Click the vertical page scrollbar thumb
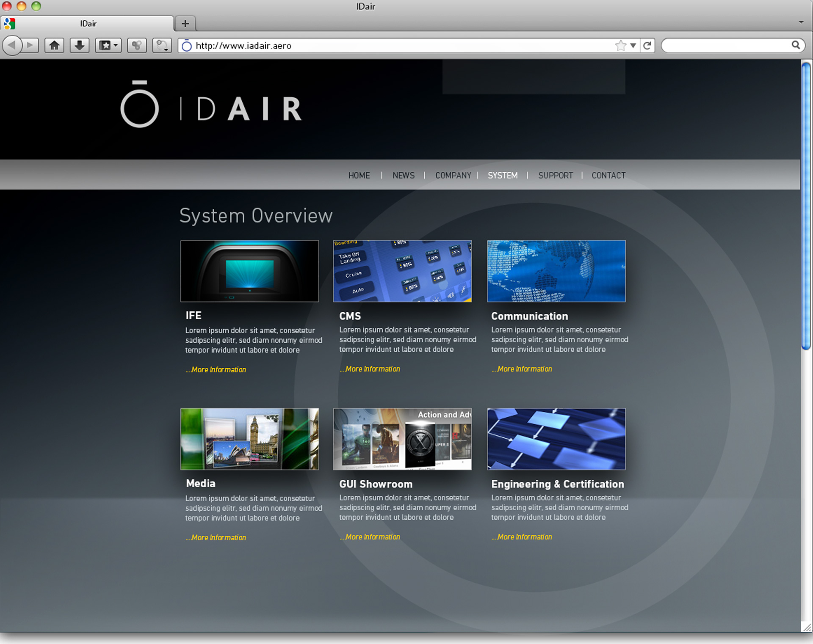Viewport: 813px width, 644px height. [806, 205]
